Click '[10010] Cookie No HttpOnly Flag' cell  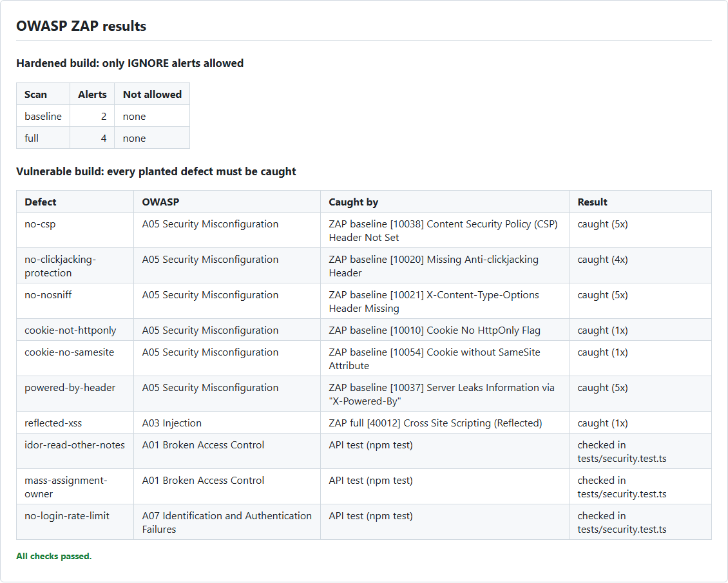click(445, 330)
